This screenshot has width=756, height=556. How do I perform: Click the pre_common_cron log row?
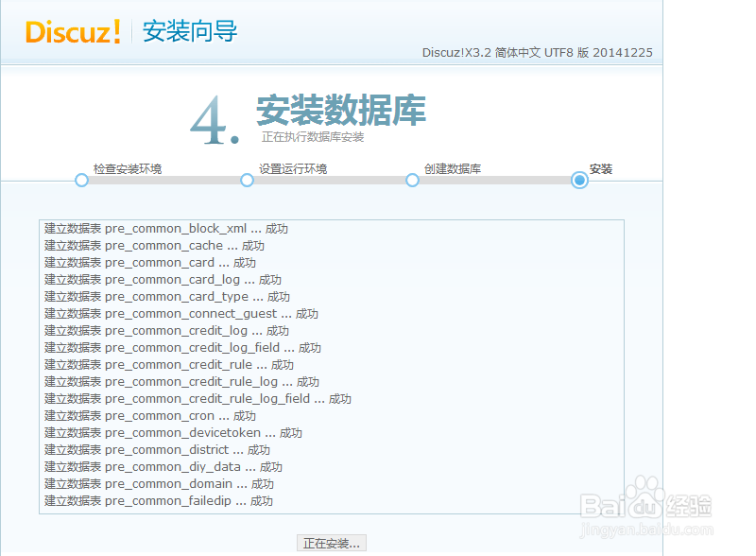tap(150, 415)
